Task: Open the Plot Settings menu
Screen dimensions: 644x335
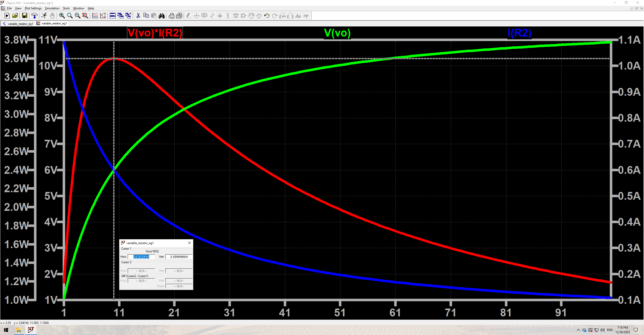Action: 33,8
